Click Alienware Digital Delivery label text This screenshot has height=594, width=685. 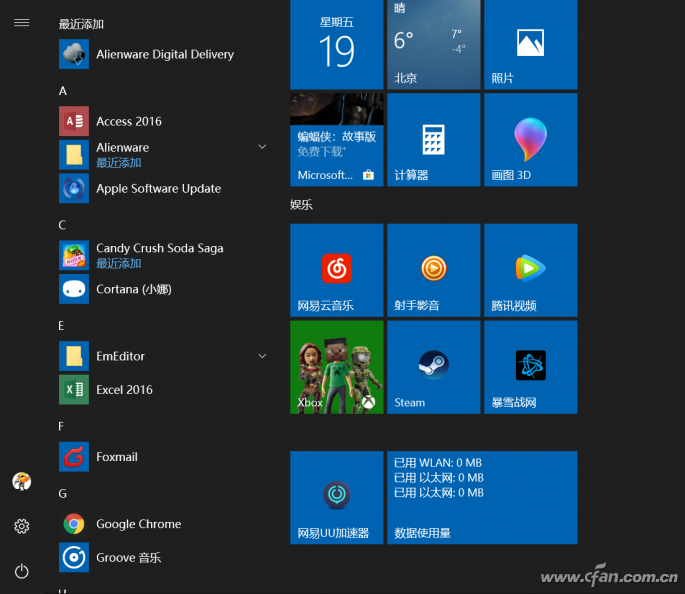click(x=165, y=54)
